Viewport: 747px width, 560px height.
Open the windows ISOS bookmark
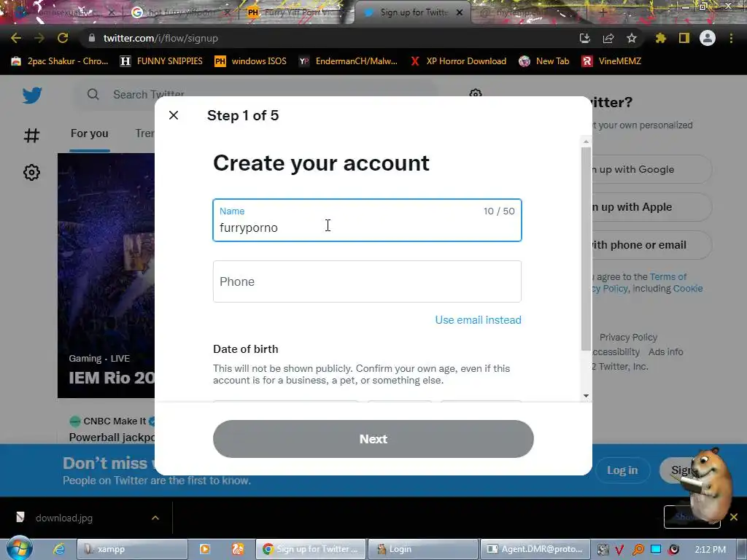point(251,61)
